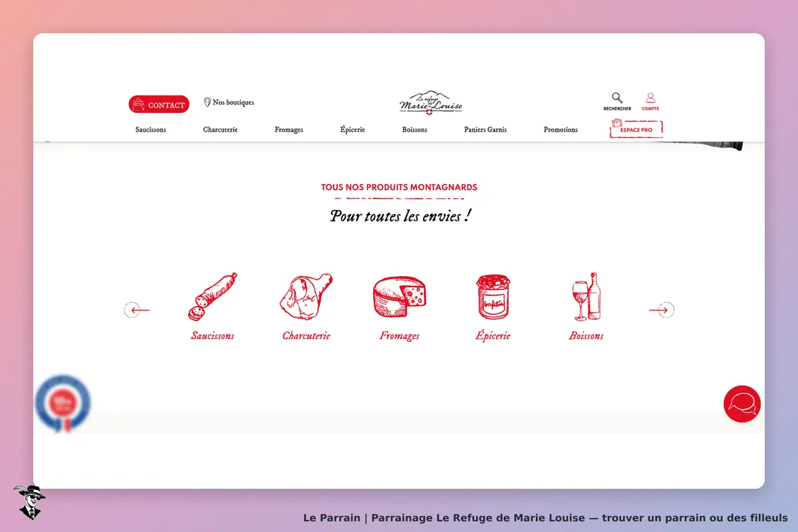The width and height of the screenshot is (798, 532).
Task: Click the 'Pour toutes les envies !' text
Action: tap(400, 216)
